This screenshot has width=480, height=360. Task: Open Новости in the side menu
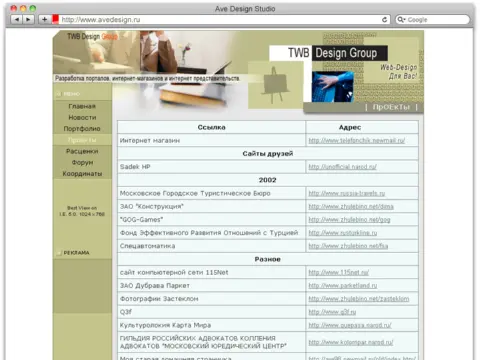(82, 118)
